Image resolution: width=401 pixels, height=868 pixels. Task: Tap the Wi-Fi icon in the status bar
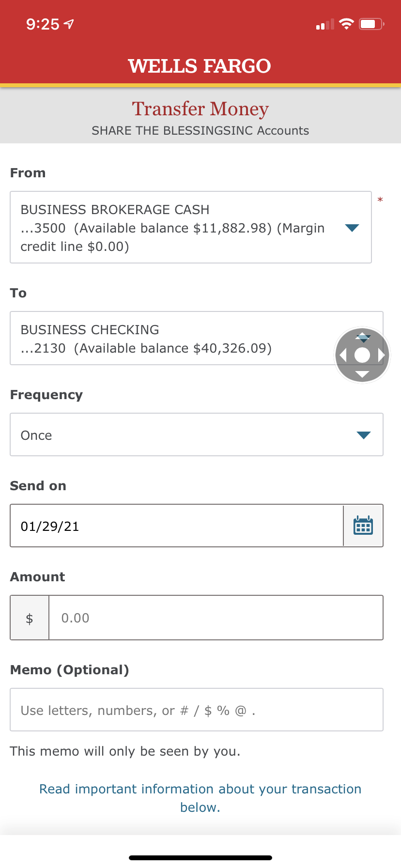pos(346,24)
